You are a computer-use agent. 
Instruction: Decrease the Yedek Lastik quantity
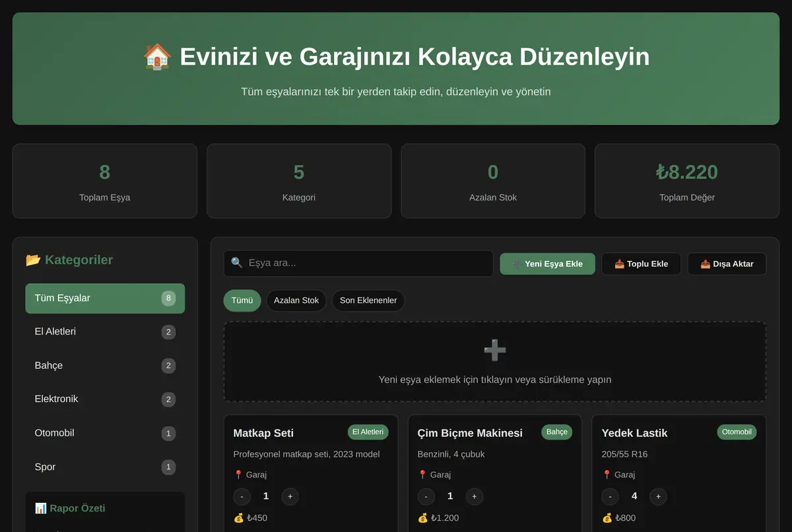pos(610,496)
